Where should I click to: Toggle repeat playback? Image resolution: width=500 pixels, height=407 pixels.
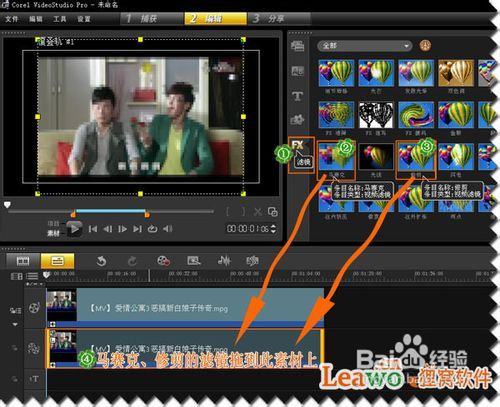[153, 229]
